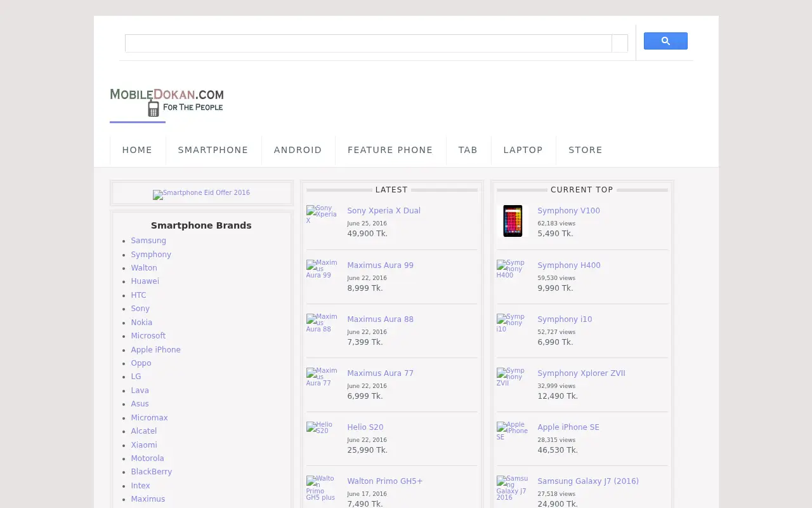Go to the Xiaomi brand link
The width and height of the screenshot is (812, 508).
pos(144,445)
